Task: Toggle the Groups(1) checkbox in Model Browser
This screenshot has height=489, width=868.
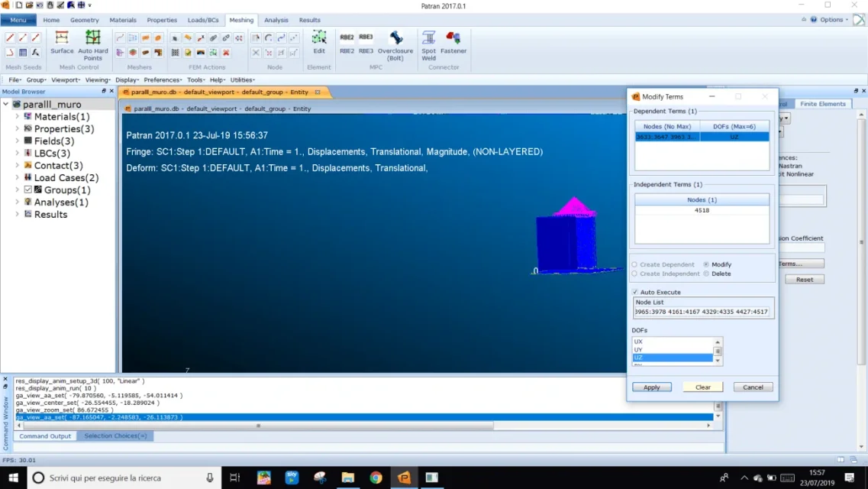Action: [x=28, y=190]
